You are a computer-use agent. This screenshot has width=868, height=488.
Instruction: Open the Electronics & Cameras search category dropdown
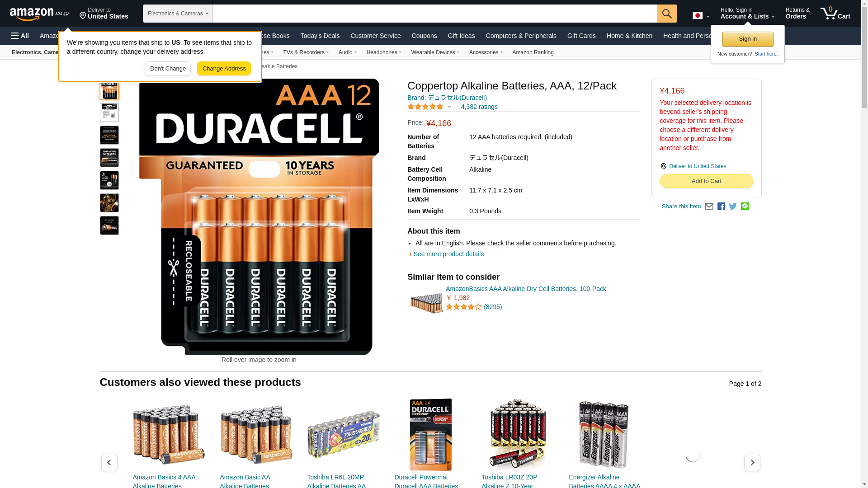point(178,14)
